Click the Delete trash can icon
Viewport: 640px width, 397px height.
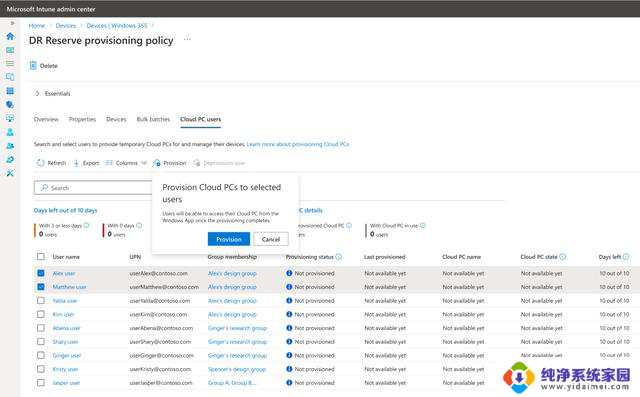pos(33,65)
